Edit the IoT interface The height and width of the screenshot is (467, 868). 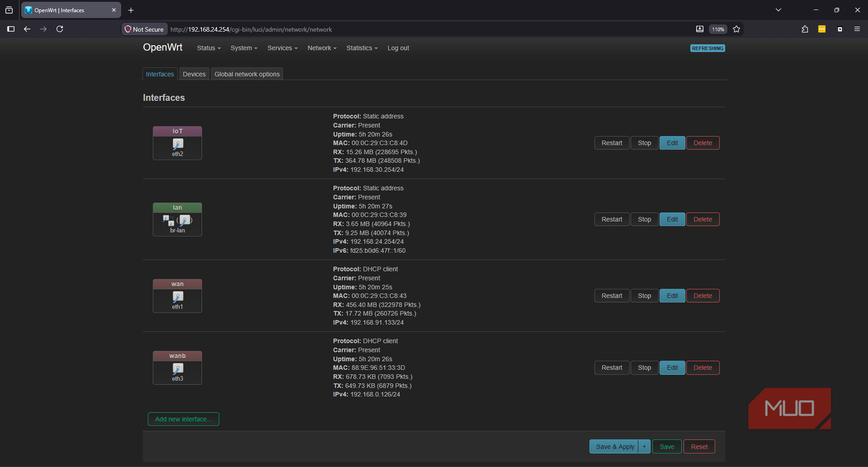tap(672, 143)
